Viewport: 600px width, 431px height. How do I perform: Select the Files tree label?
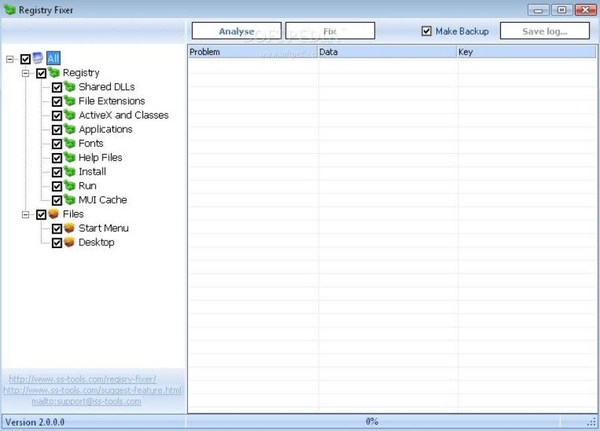(x=73, y=214)
